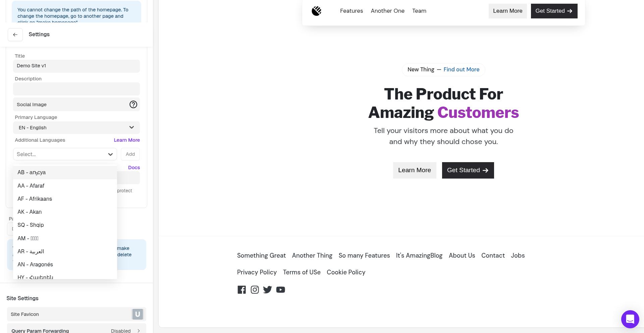Click the Learn More languages link
Image resolution: width=644 pixels, height=333 pixels.
pos(127,140)
